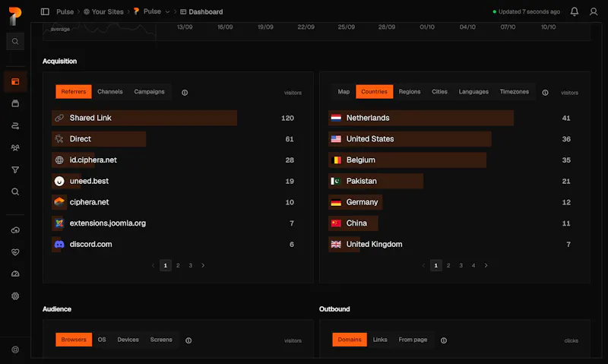Select the Referrers tab
Viewport: 608px width, 364px height.
74,92
